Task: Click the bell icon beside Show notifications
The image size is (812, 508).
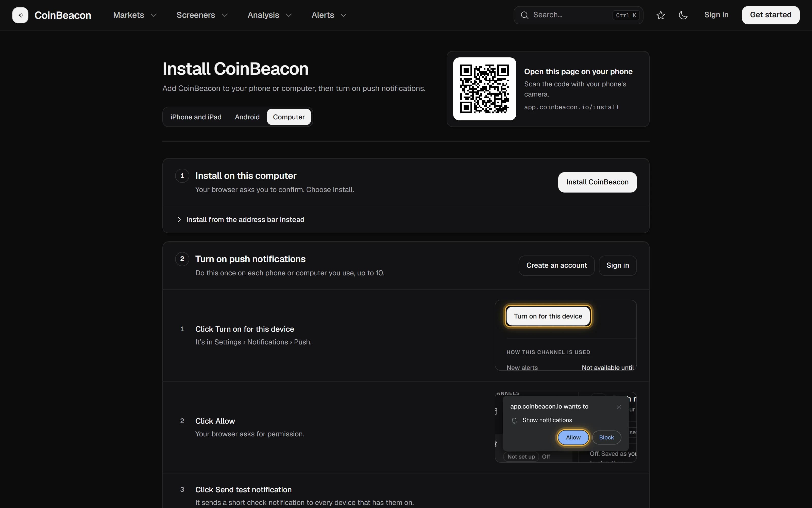Action: (514, 420)
